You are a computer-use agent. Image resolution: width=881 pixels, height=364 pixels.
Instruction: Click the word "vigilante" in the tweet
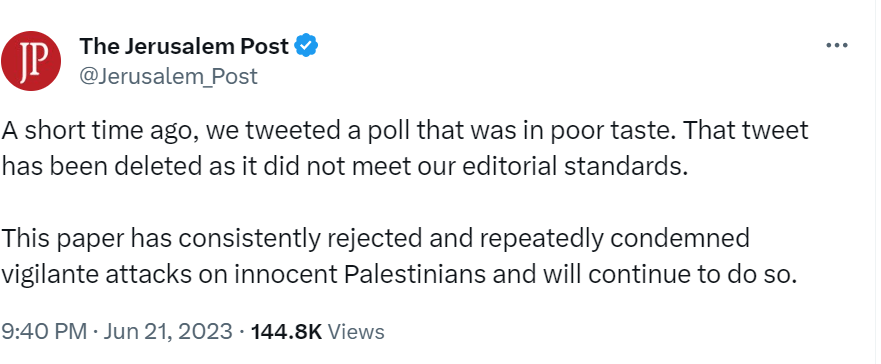[x=46, y=276]
